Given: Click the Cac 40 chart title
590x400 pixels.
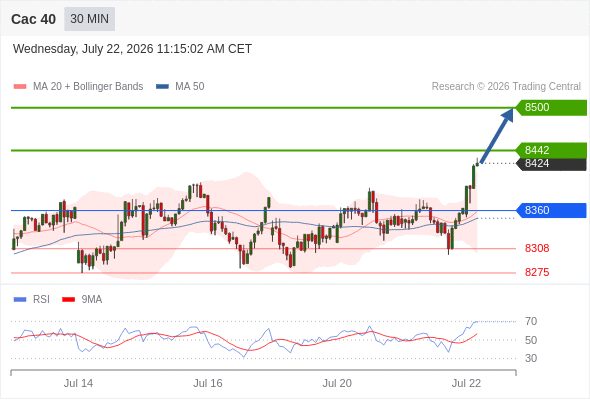Looking at the screenshot, I should click(33, 19).
